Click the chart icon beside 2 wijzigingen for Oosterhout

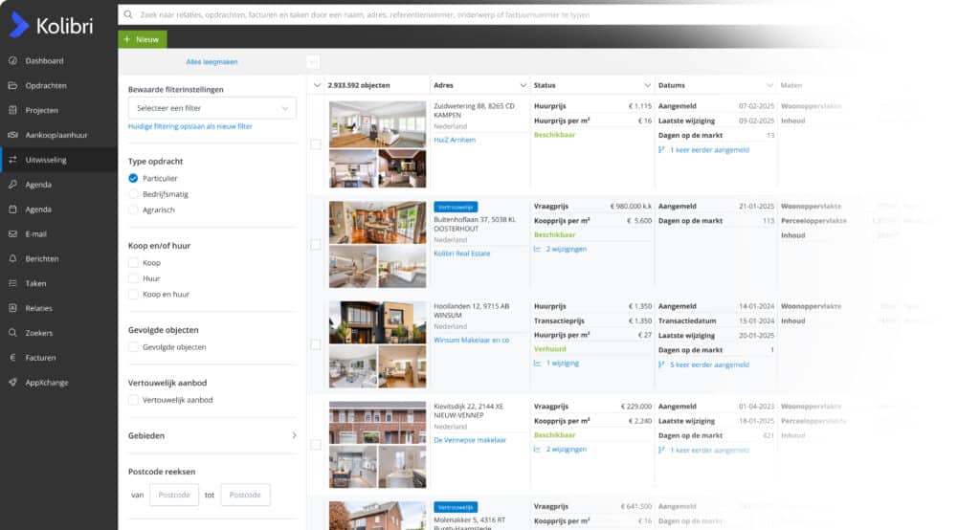point(538,249)
